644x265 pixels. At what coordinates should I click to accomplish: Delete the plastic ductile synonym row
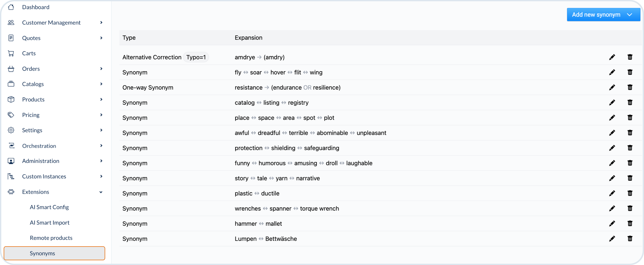[630, 193]
